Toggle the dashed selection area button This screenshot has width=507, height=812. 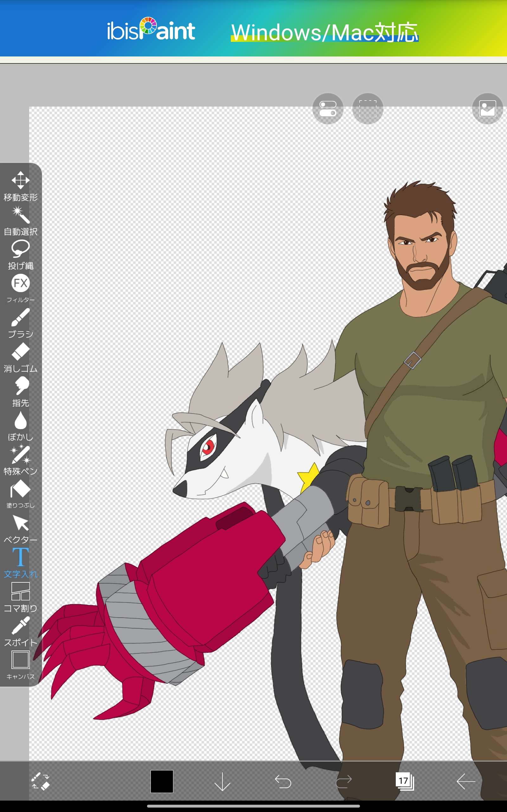(x=368, y=109)
